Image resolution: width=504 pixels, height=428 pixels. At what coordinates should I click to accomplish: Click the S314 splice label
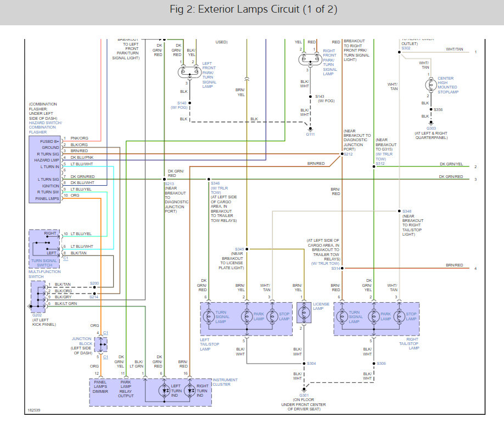(x=336, y=268)
